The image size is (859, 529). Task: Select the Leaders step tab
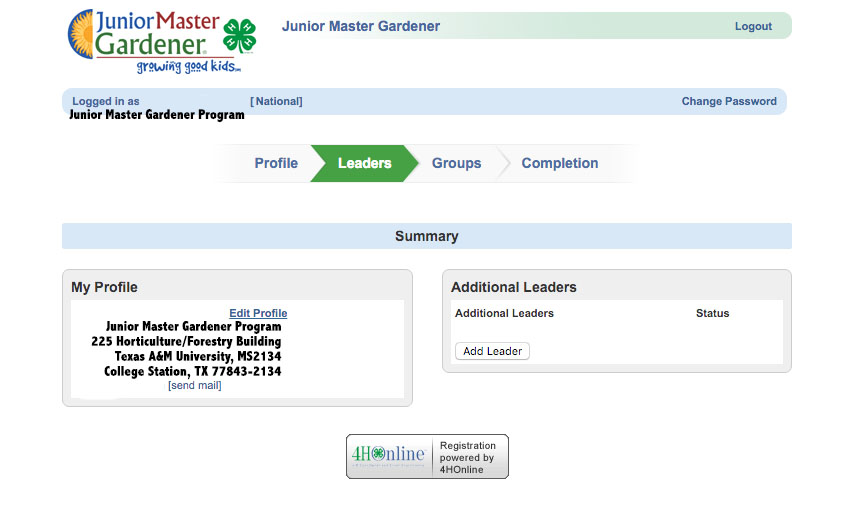[364, 163]
